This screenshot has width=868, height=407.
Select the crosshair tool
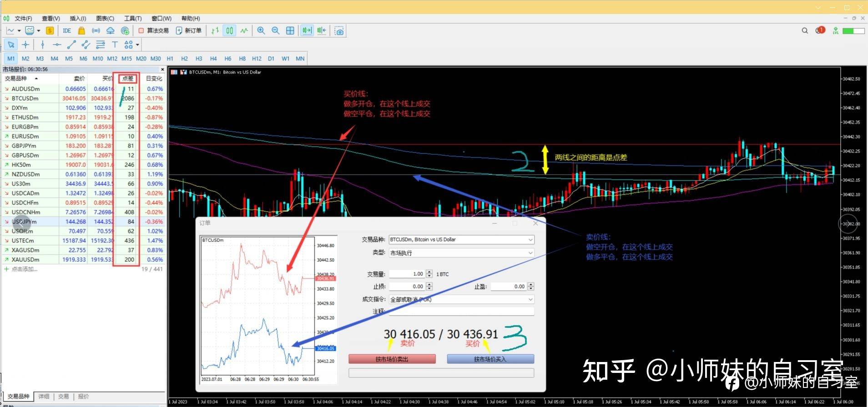(x=25, y=45)
